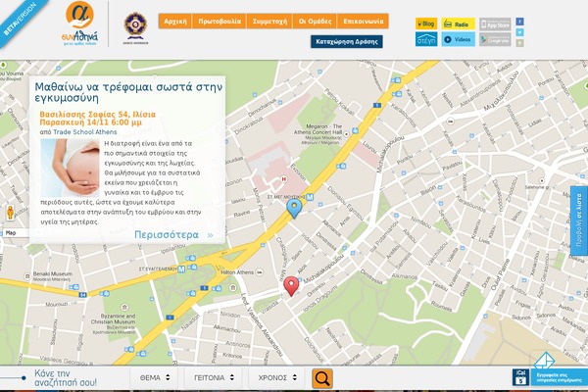Click the iCal calendar icon
Image resolution: width=588 pixels, height=392 pixels.
(x=520, y=377)
